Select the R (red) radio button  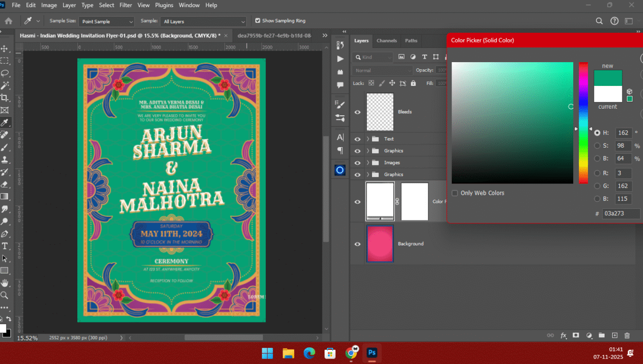click(598, 173)
